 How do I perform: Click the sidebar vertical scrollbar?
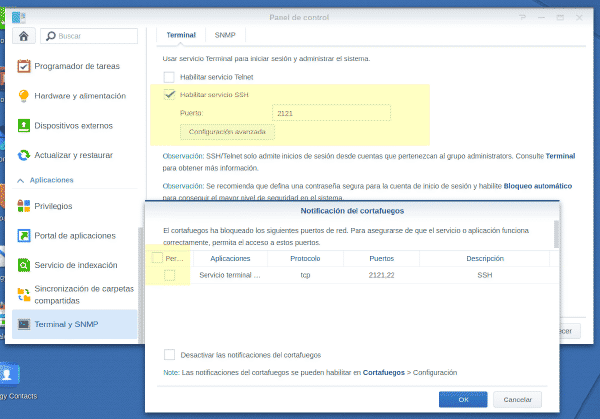[140, 285]
